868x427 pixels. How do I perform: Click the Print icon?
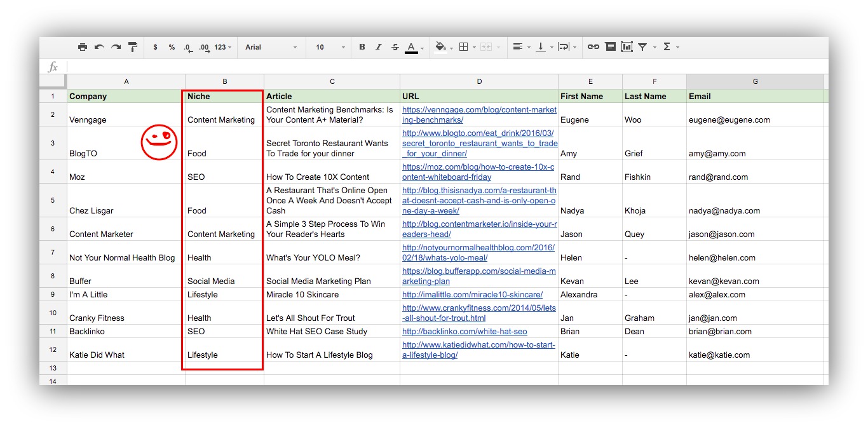tap(83, 47)
